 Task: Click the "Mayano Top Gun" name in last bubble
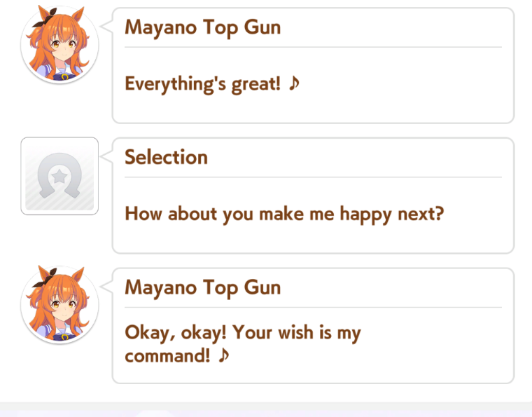(x=203, y=287)
